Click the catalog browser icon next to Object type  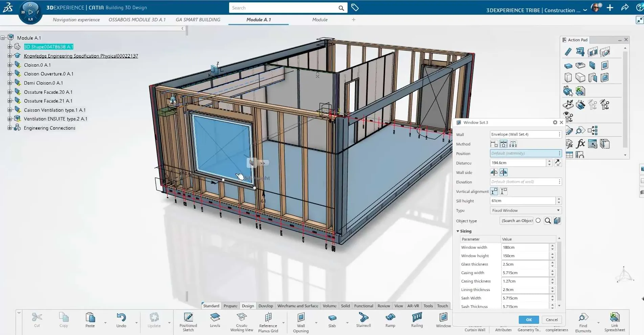[x=557, y=221]
